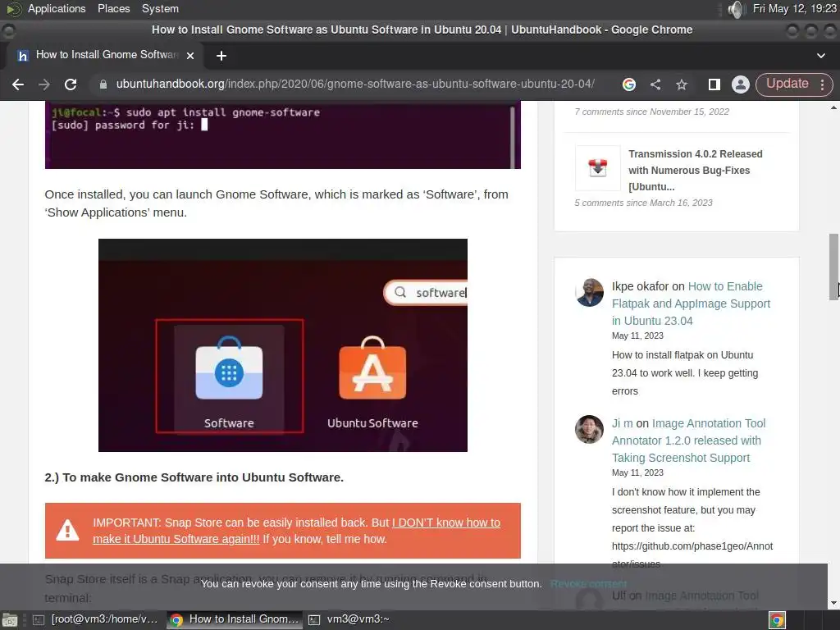Open window menu icon in title bar
The height and width of the screenshot is (630, 840).
point(8,30)
